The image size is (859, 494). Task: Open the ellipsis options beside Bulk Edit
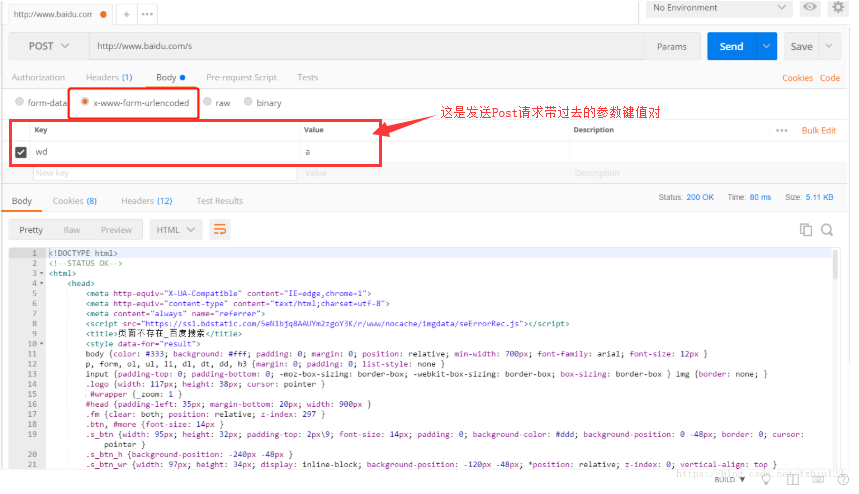(x=782, y=130)
